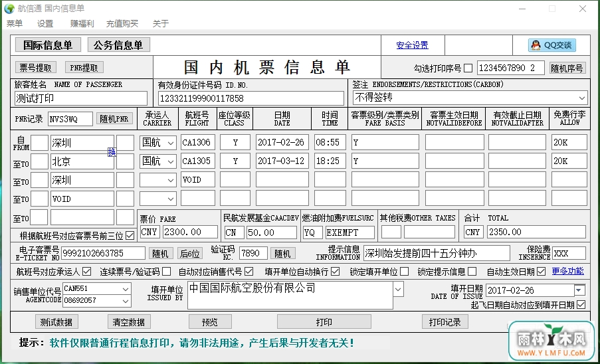Image resolution: width=600 pixels, height=364 pixels.
Task: Click the 预览 preview button
Action: (x=210, y=322)
